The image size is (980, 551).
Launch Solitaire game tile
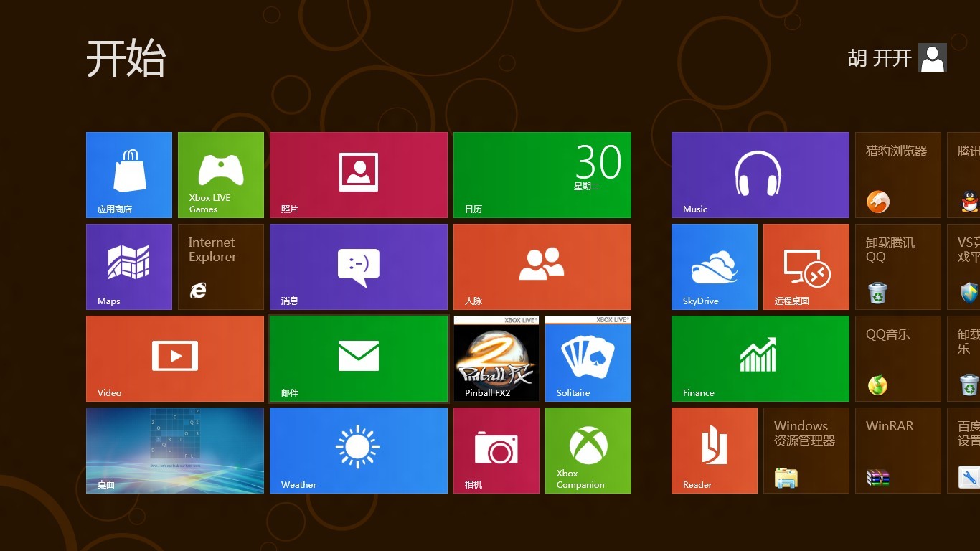coord(588,359)
